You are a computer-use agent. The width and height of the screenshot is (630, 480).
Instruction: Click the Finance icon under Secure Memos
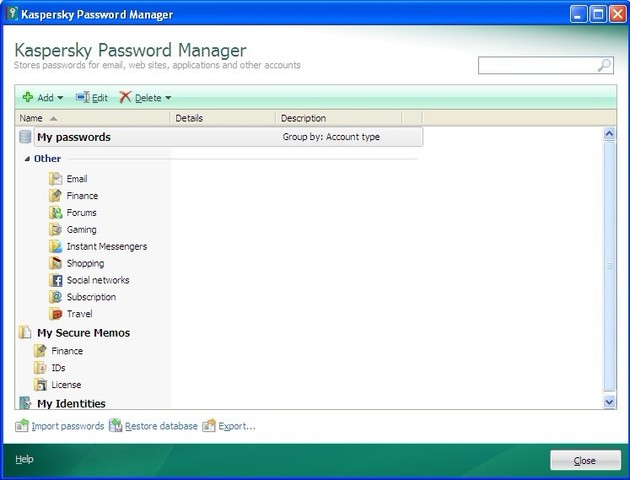tap(40, 351)
